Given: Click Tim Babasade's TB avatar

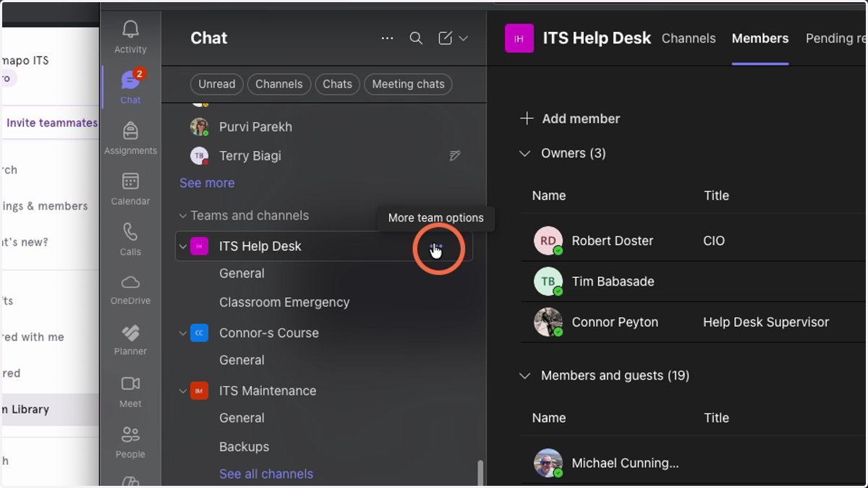Looking at the screenshot, I should tap(548, 281).
